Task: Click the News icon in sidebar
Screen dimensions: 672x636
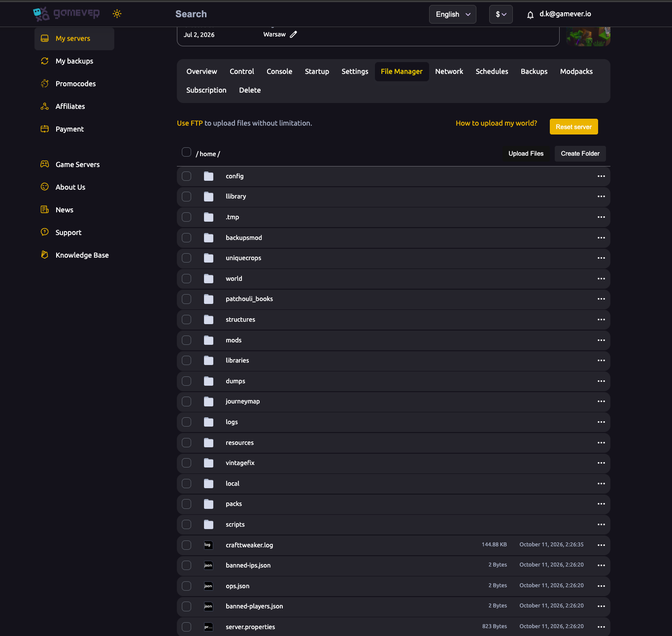Action: point(45,210)
